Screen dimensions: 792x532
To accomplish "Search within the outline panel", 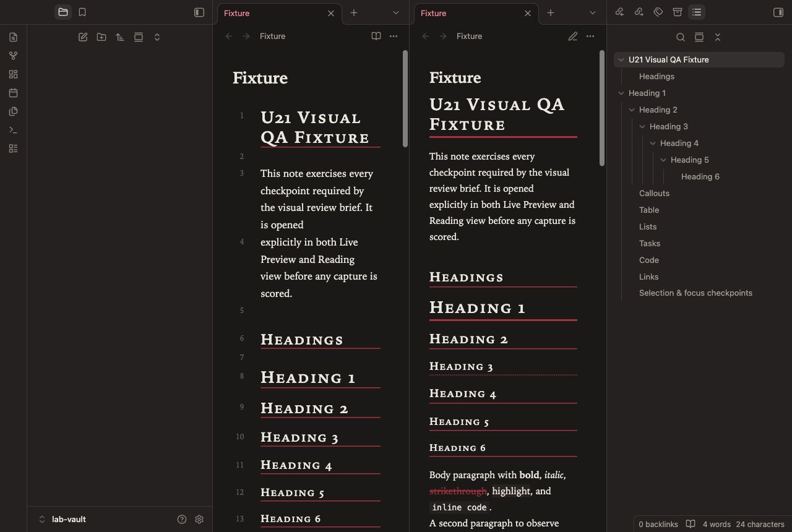I will click(x=681, y=37).
